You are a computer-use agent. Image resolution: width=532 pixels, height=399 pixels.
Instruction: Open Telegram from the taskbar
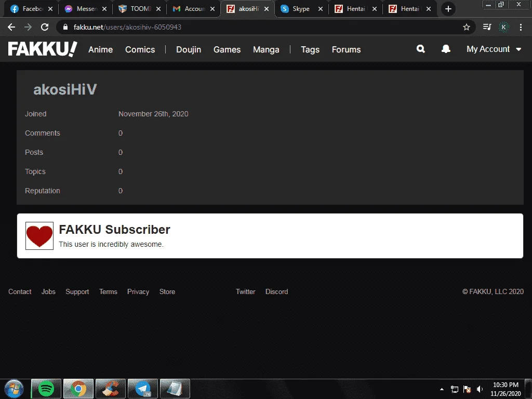click(143, 389)
